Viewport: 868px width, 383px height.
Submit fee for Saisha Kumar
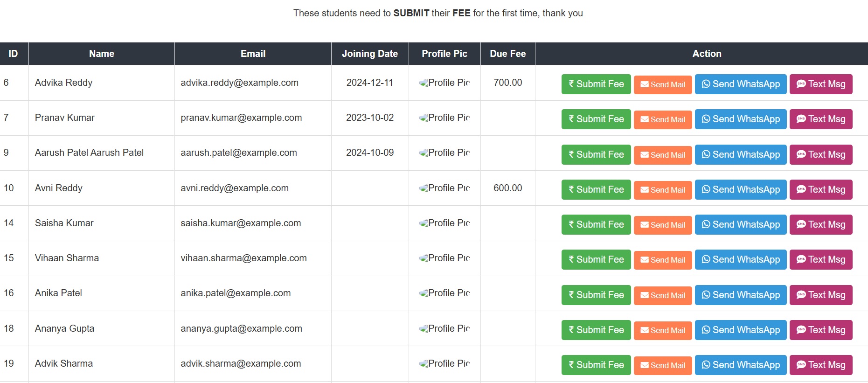tap(596, 224)
